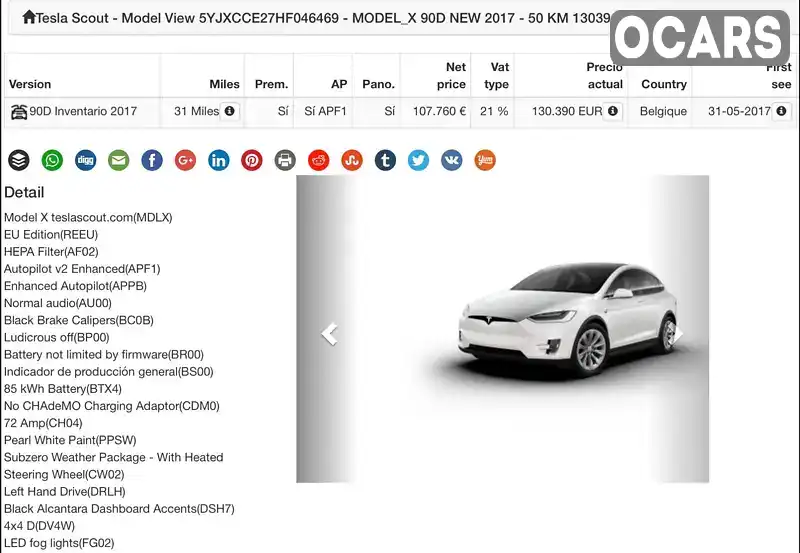Click No CHAdeMO Charging Adaptor(CDM0) line

(112, 406)
